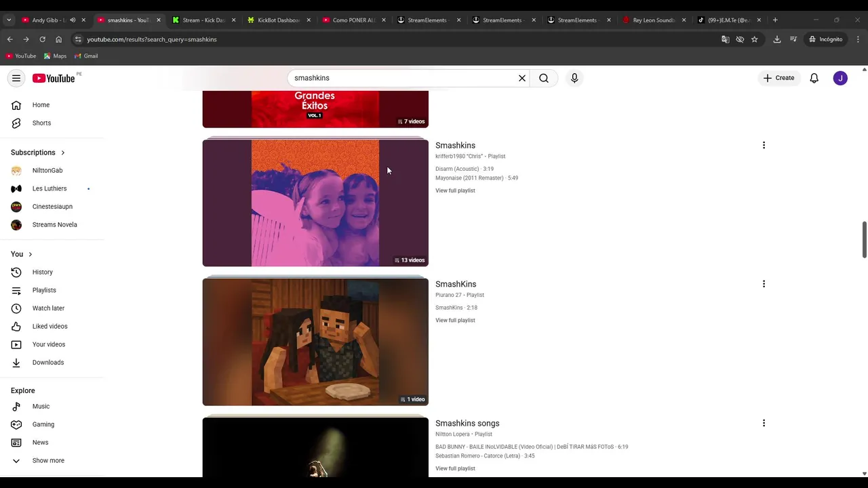Image resolution: width=868 pixels, height=488 pixels.
Task: View full playlist for Smashkins songs
Action: 455,469
